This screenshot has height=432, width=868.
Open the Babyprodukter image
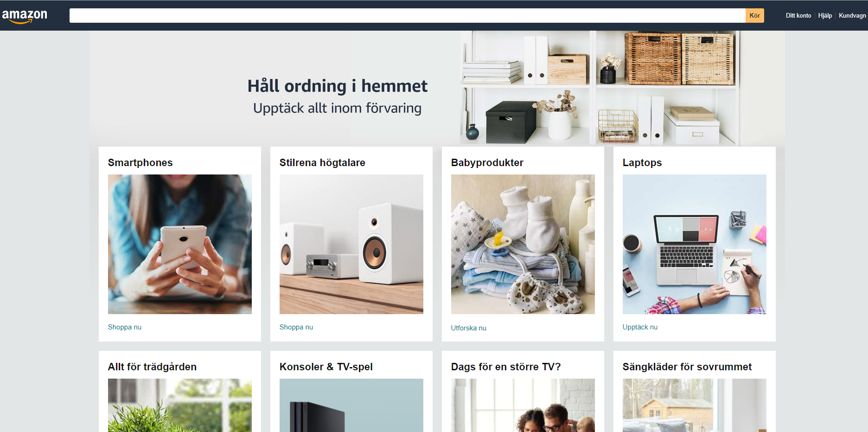pyautogui.click(x=523, y=244)
